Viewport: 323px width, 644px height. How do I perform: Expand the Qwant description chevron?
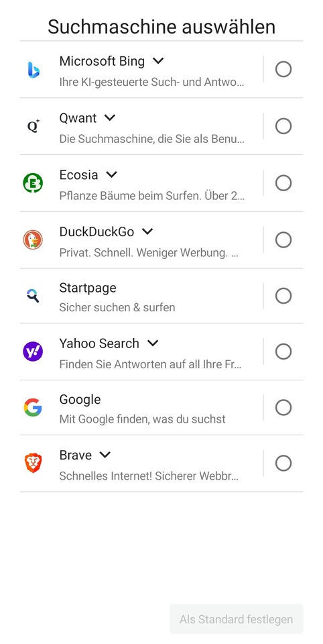click(x=110, y=118)
